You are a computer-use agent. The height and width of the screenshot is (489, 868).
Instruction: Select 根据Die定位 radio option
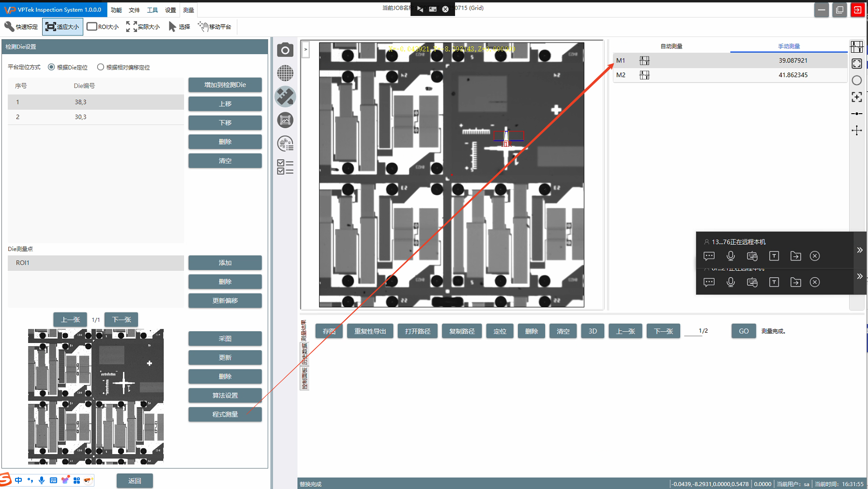click(x=51, y=67)
